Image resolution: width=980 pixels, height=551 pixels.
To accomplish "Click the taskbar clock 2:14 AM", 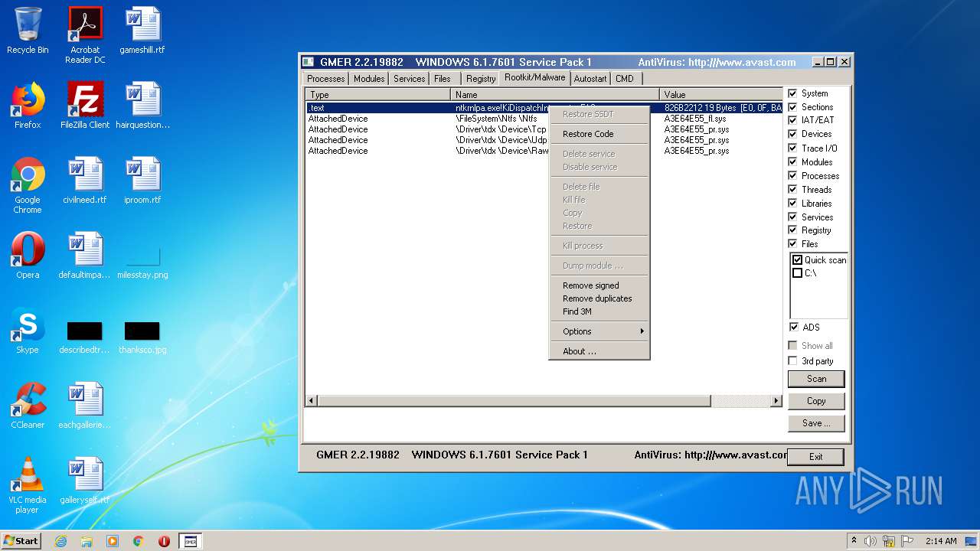I will tap(940, 541).
